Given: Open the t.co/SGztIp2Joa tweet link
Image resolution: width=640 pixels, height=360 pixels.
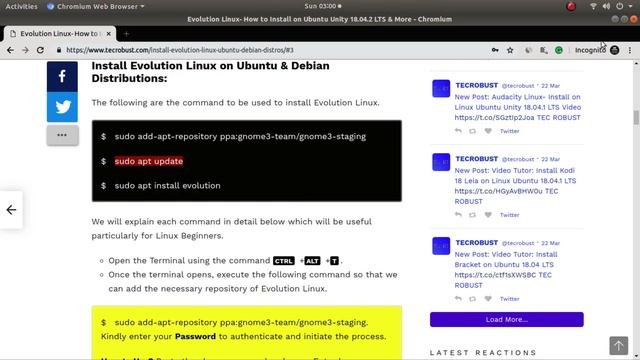Looking at the screenshot, I should 495,118.
